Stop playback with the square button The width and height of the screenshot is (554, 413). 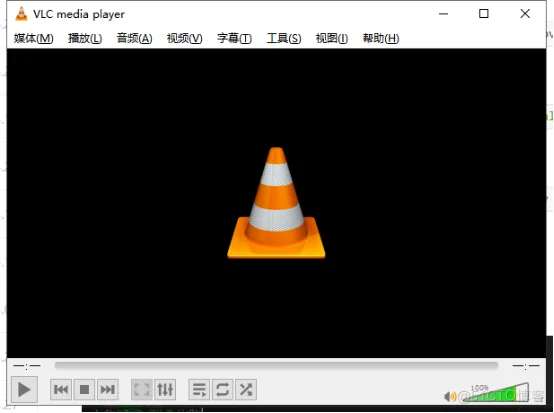click(84, 389)
